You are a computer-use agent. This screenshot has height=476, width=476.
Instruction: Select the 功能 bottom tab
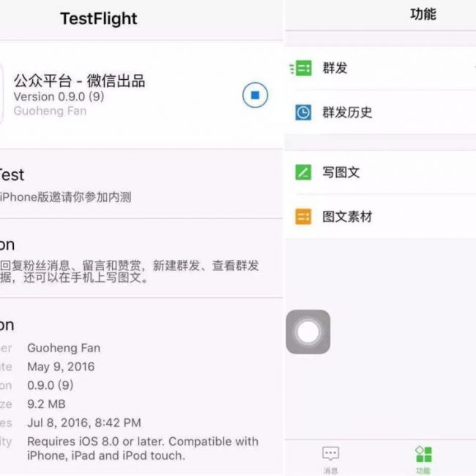(423, 458)
